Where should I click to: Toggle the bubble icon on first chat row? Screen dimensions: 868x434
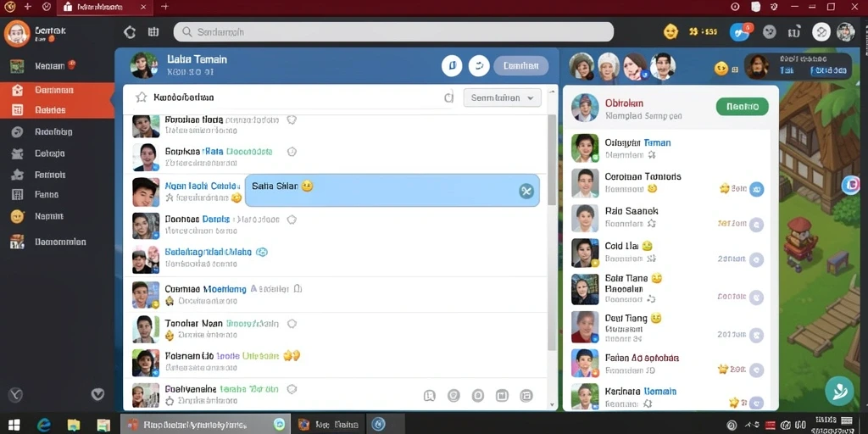pyautogui.click(x=292, y=120)
